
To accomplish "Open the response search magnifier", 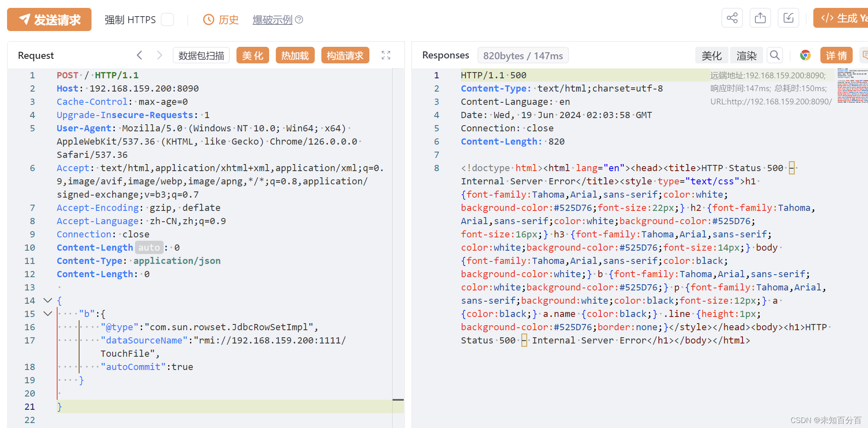I will coord(774,55).
